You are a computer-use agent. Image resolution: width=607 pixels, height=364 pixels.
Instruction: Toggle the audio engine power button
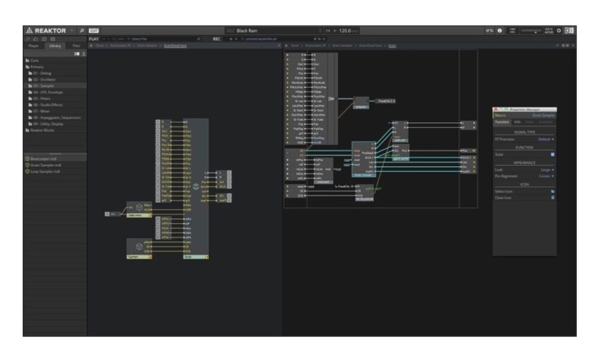(x=559, y=31)
